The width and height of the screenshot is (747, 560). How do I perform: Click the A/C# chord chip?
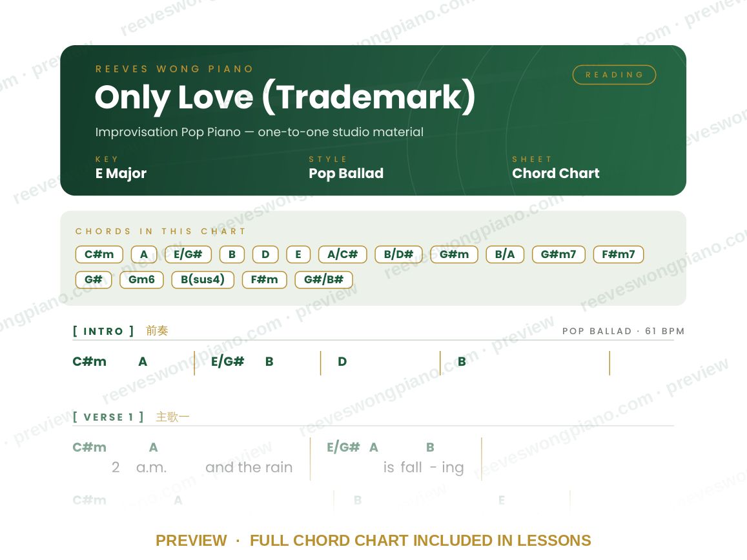pyautogui.click(x=343, y=254)
